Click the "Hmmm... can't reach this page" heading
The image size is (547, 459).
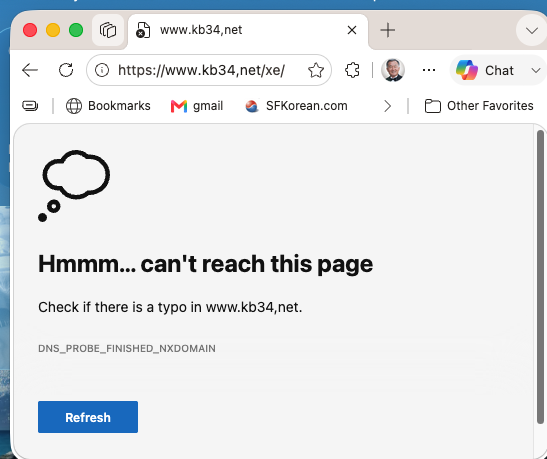point(205,264)
